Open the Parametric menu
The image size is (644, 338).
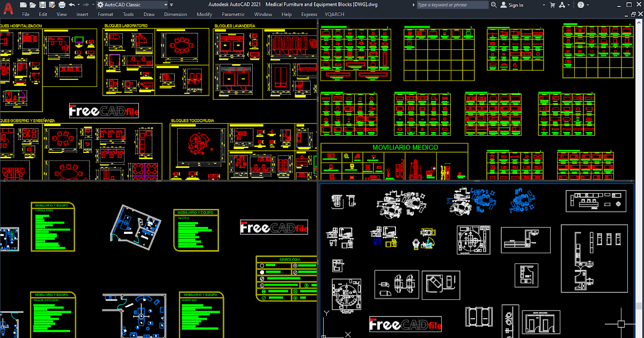pos(233,14)
